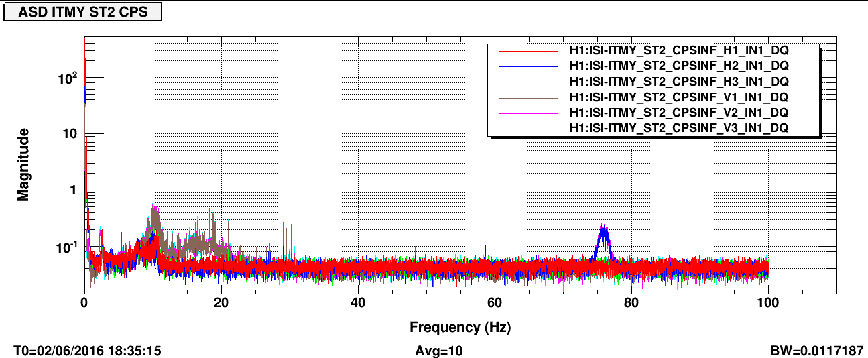Click the cyan line sample in legend
Viewport: 868px width, 358px height.
(525, 127)
